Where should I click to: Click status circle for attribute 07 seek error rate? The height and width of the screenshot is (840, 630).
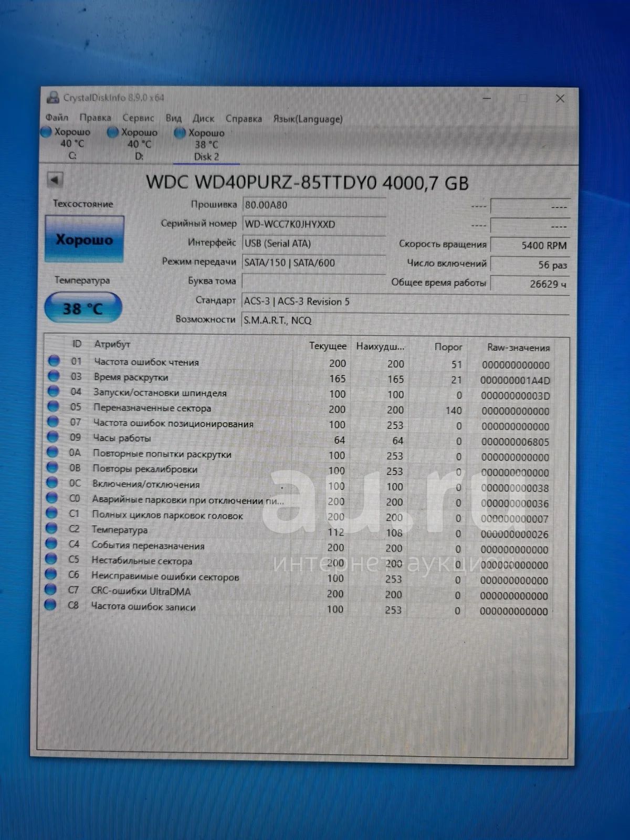[52, 422]
